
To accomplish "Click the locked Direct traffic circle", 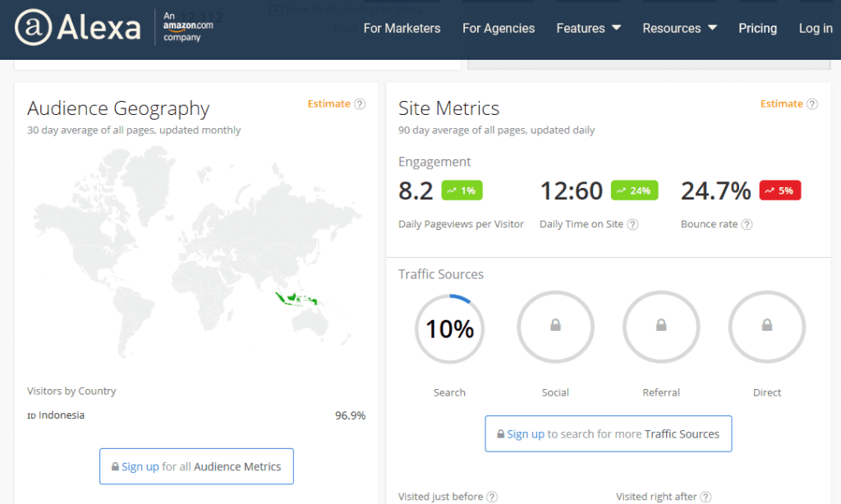I will pos(767,327).
